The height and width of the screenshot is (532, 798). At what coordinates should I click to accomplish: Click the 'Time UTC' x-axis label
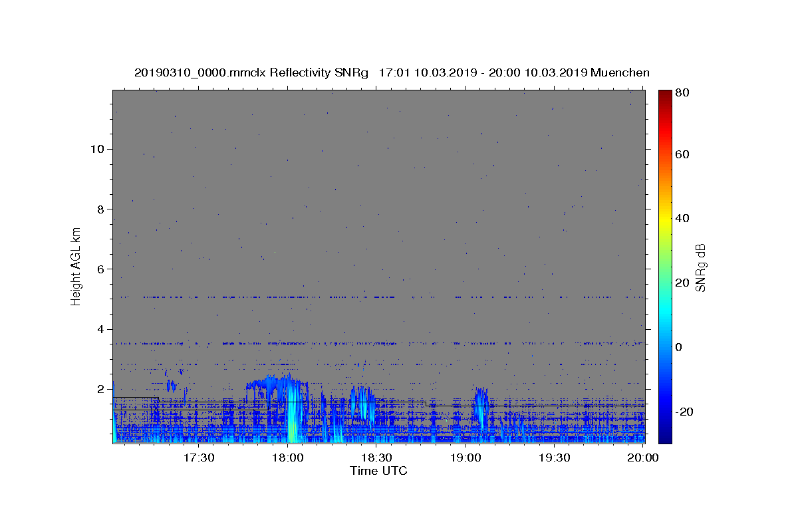point(378,471)
